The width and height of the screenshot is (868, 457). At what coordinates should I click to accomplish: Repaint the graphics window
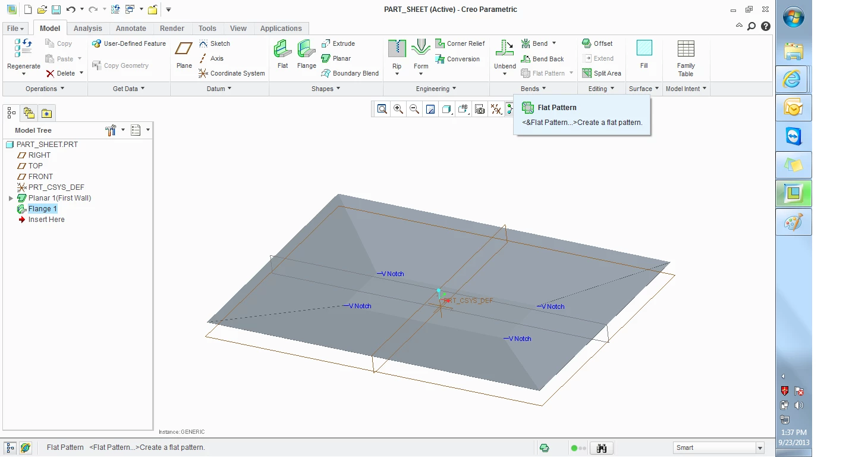click(x=430, y=109)
